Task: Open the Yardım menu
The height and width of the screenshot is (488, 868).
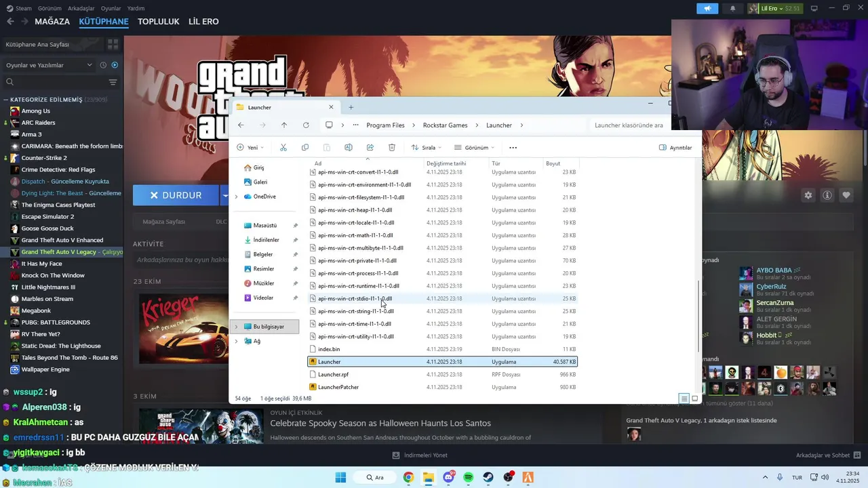Action: 136,8
